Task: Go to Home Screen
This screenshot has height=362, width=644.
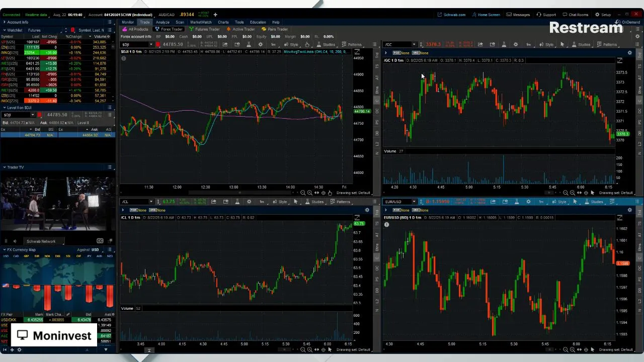Action: [x=486, y=15]
